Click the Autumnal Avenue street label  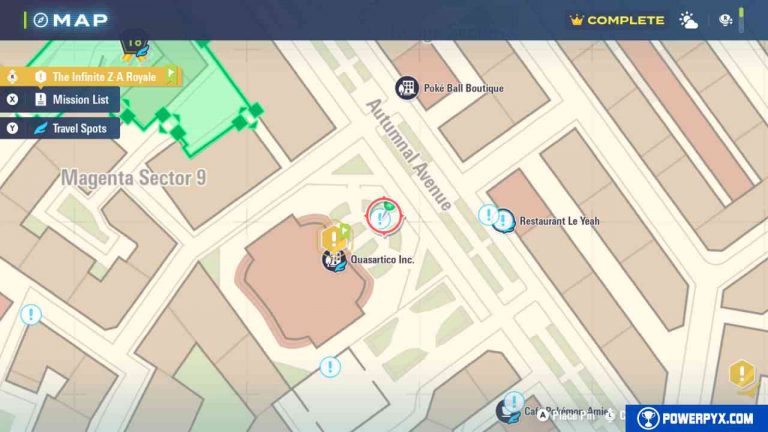point(408,153)
